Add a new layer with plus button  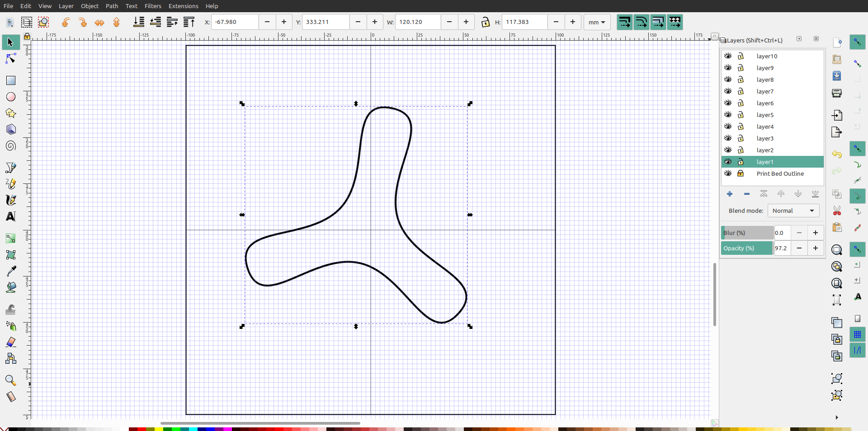(730, 194)
